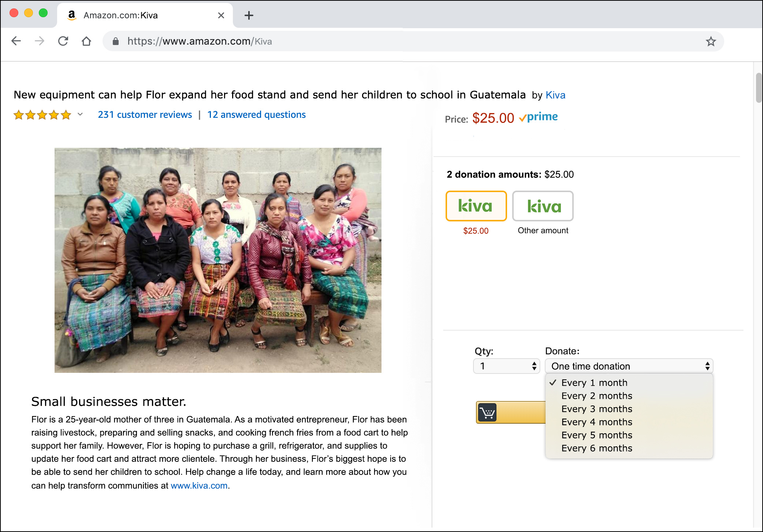The width and height of the screenshot is (763, 532).
Task: Close the Amazon.com: Kiva tab
Action: click(x=221, y=15)
